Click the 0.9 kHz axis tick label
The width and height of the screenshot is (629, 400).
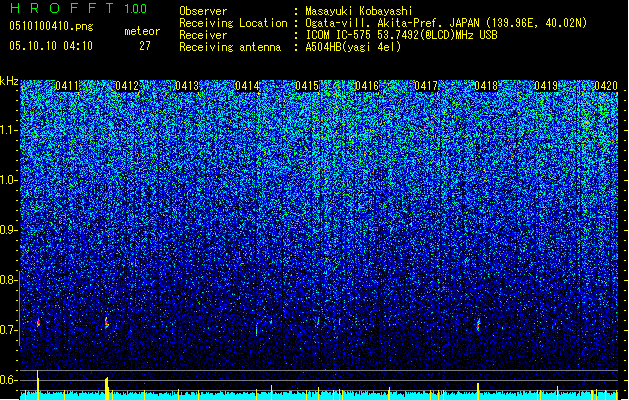7,230
